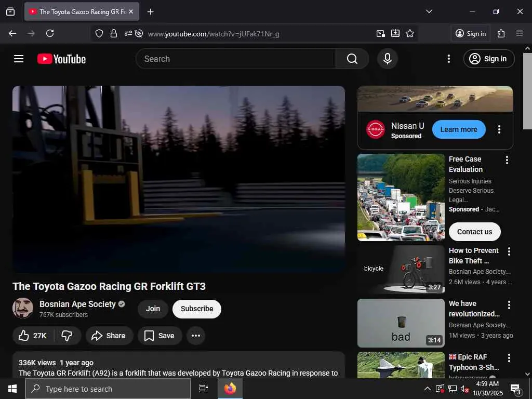The image size is (532, 399).
Task: Open the autoplay blocked icon in address bar
Action: click(x=138, y=34)
